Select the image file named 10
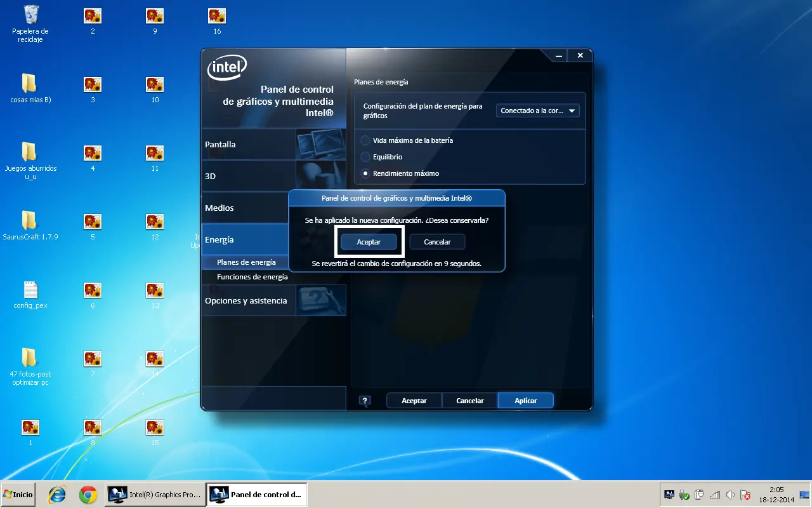812x508 pixels. (155, 89)
